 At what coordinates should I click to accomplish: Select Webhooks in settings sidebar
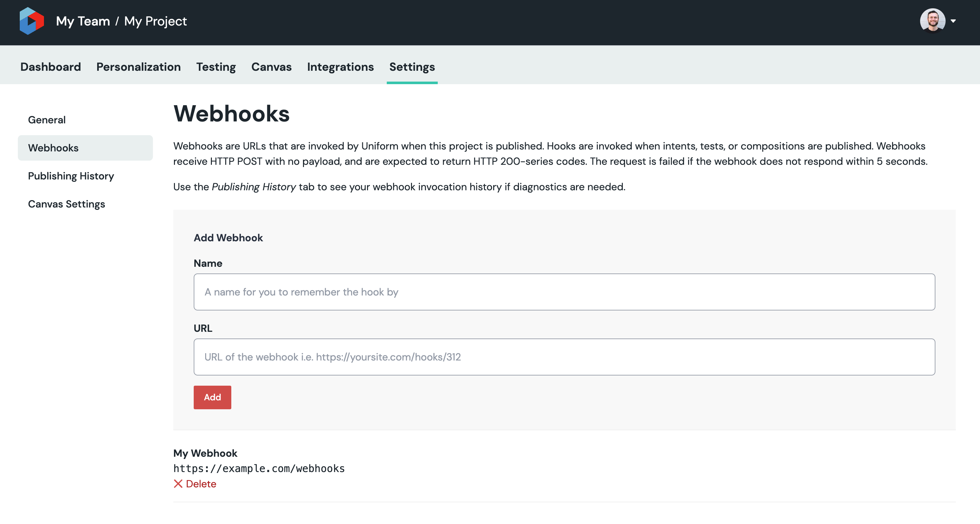point(53,148)
